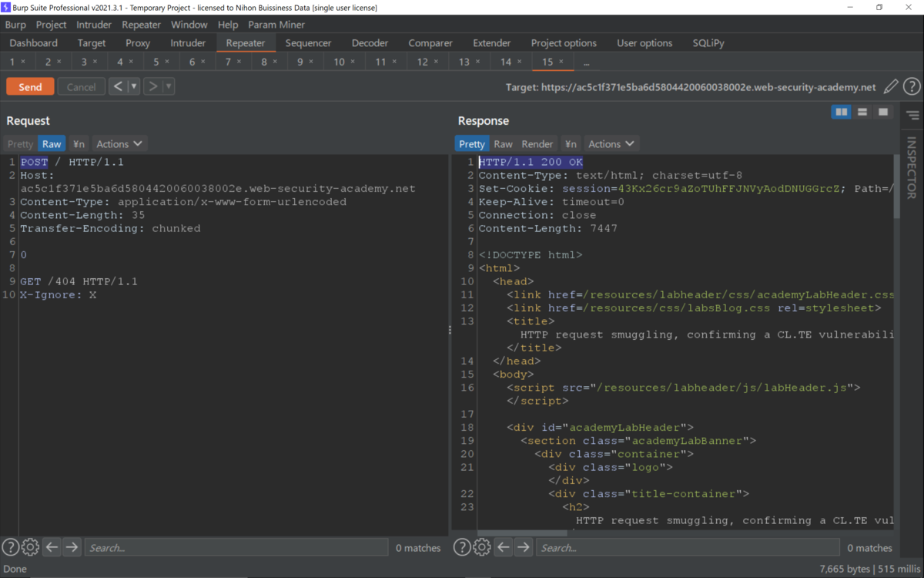
Task: Switch to the SQLiPy tab
Action: coord(708,43)
